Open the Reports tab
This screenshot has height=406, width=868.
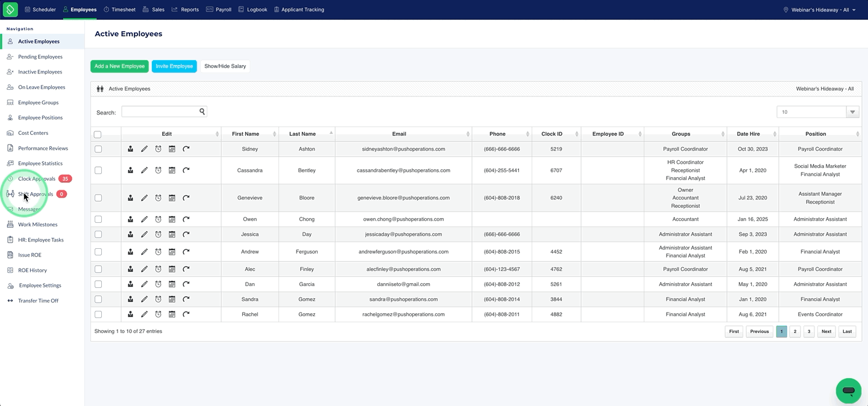(x=185, y=10)
